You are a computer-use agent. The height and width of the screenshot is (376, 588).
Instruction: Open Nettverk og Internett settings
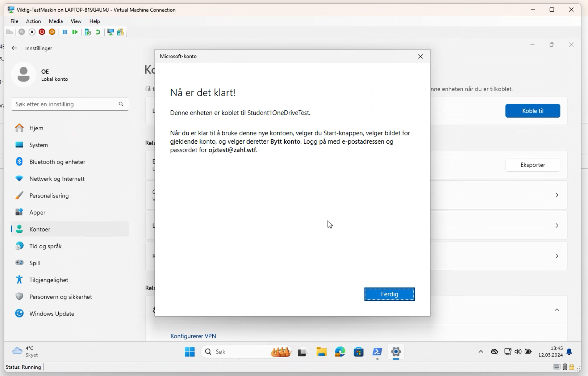[70, 179]
